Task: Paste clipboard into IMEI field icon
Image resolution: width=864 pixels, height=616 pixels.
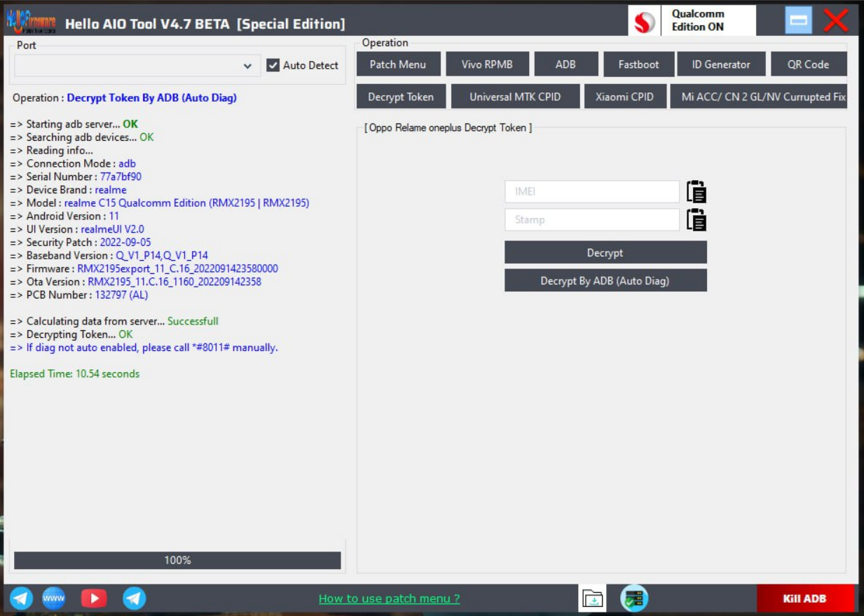Action: [x=696, y=191]
